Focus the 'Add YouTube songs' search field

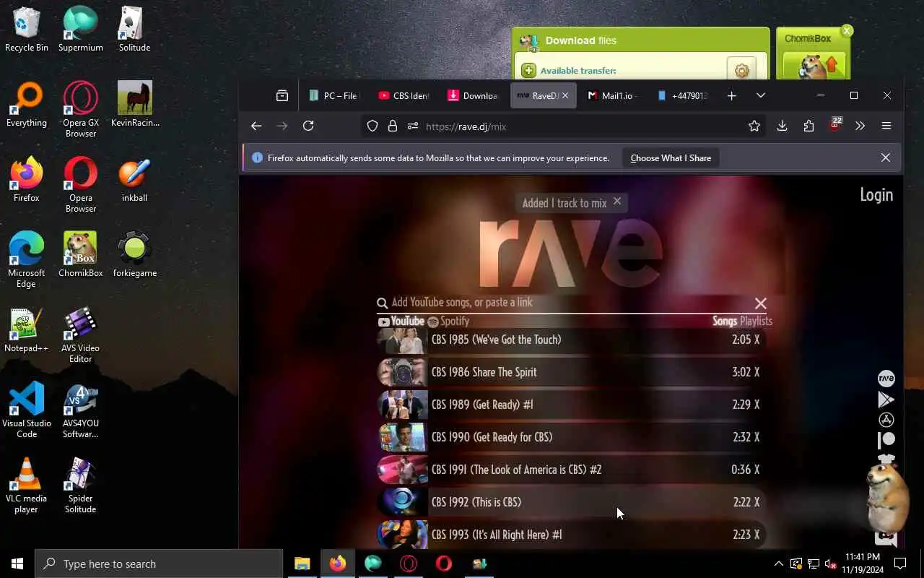tap(570, 303)
